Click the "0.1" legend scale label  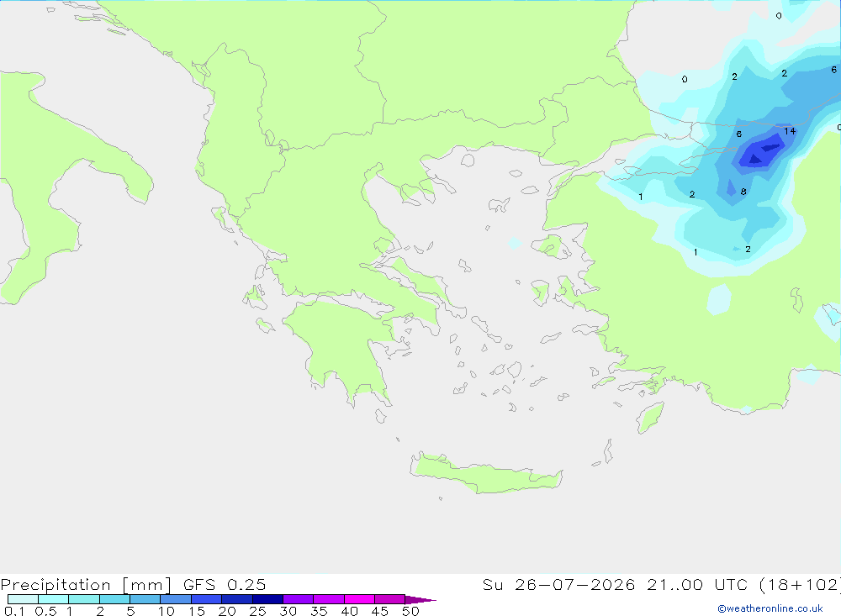point(14,611)
